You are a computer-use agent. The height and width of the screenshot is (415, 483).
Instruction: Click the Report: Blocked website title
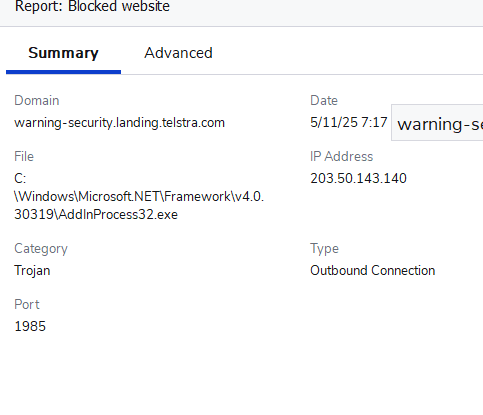tap(92, 6)
